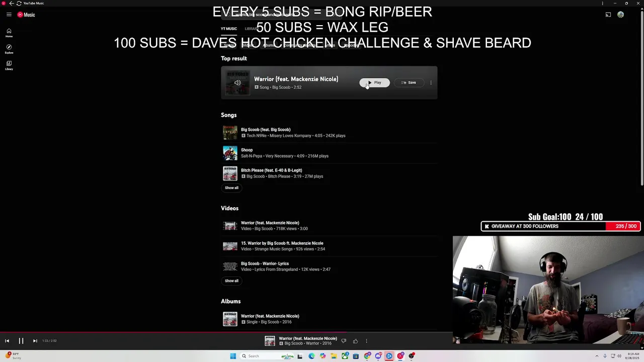Image resolution: width=644 pixels, height=362 pixels.
Task: Reload the page
Action: (x=19, y=3)
